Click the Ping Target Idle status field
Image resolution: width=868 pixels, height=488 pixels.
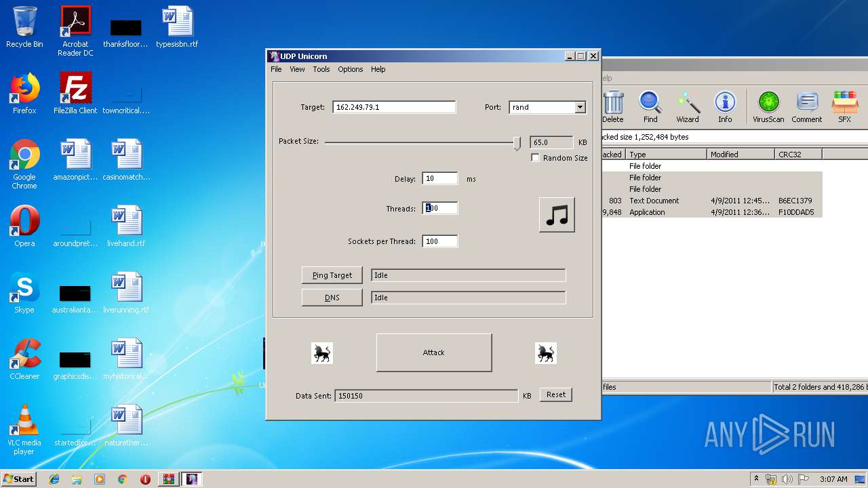(x=468, y=275)
